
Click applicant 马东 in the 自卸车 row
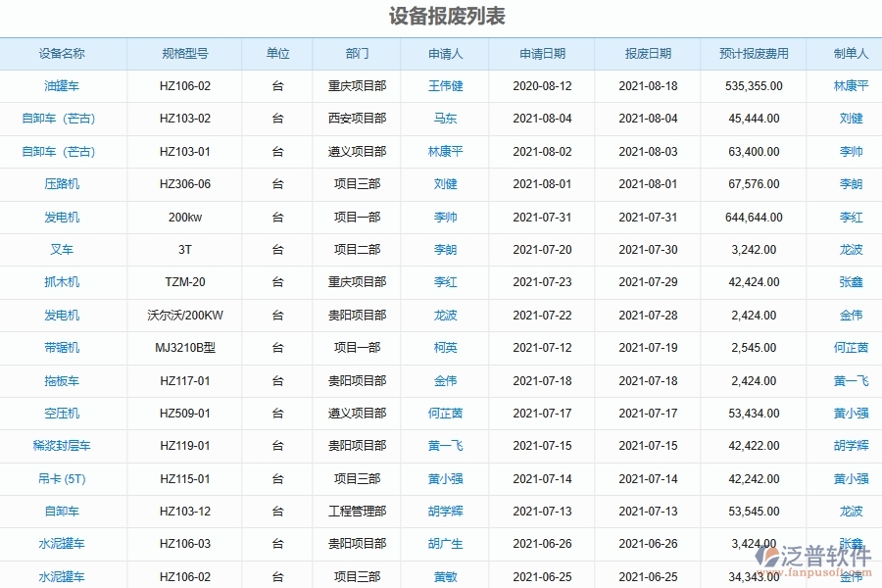[443, 119]
